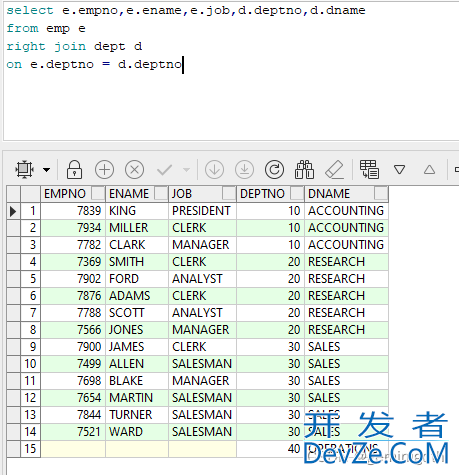This screenshot has height=475, width=459.
Task: Click the JOB column header
Action: [x=202, y=194]
